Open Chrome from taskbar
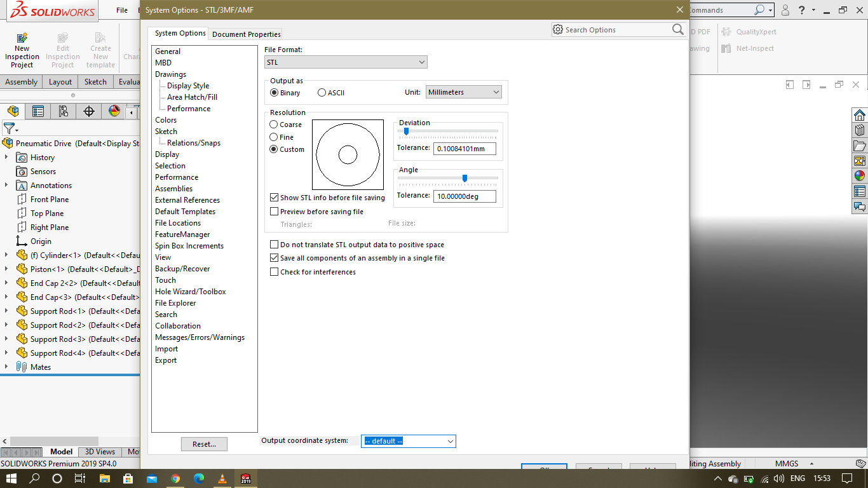The height and width of the screenshot is (488, 868). [x=175, y=478]
